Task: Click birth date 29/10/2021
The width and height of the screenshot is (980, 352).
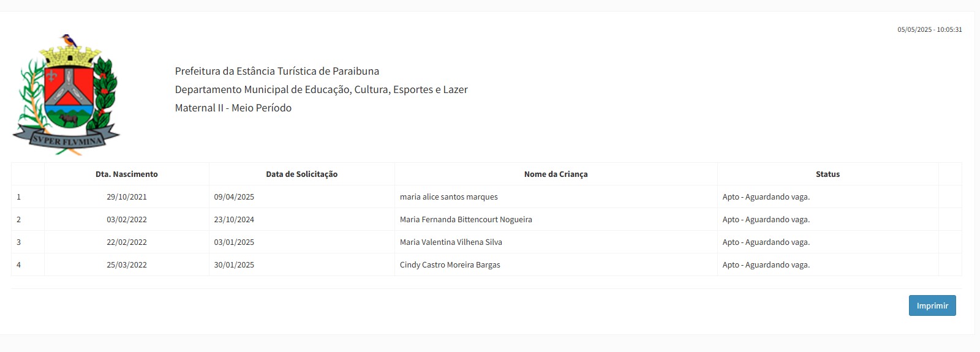Action: pyautogui.click(x=127, y=197)
